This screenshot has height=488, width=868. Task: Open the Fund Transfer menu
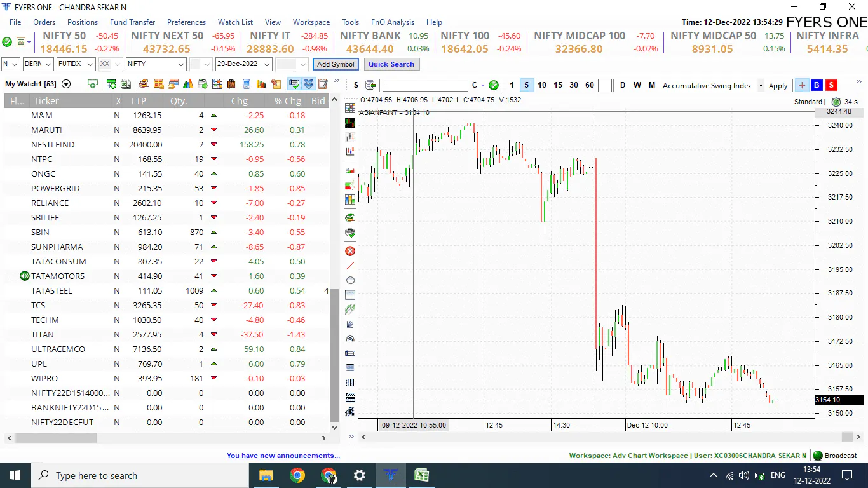[x=133, y=22]
